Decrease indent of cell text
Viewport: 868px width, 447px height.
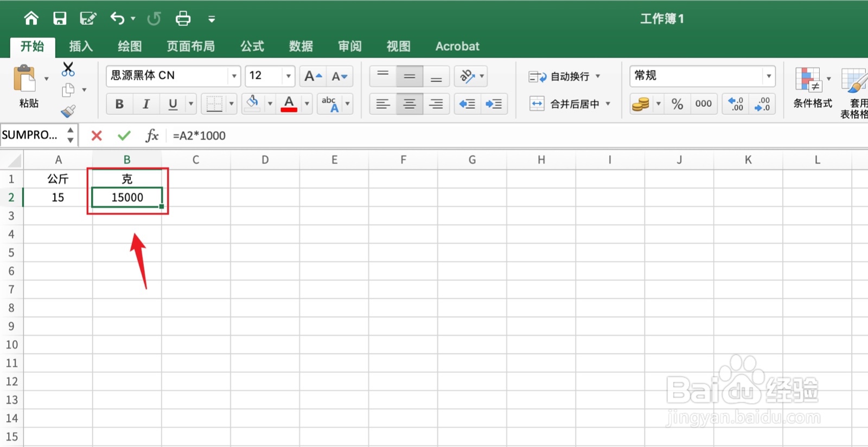[467, 104]
